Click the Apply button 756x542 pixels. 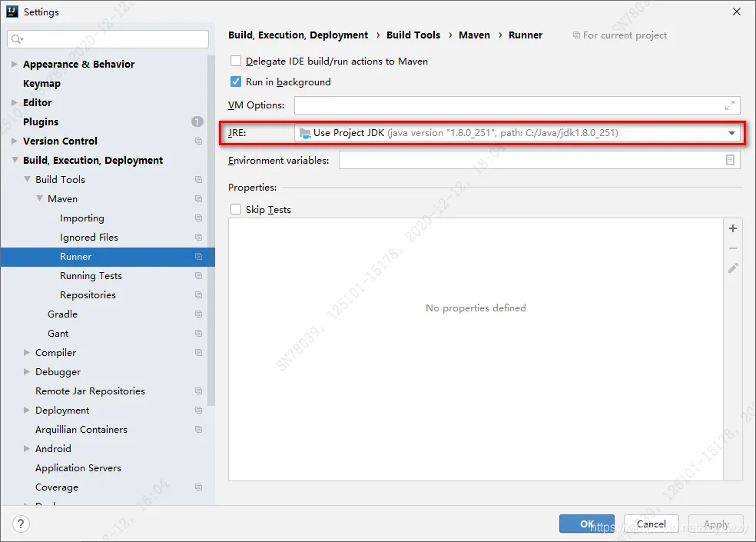click(x=716, y=524)
